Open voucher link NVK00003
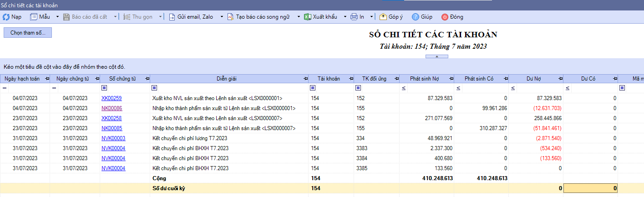Viewport: 644px width, 197px height. click(x=113, y=138)
